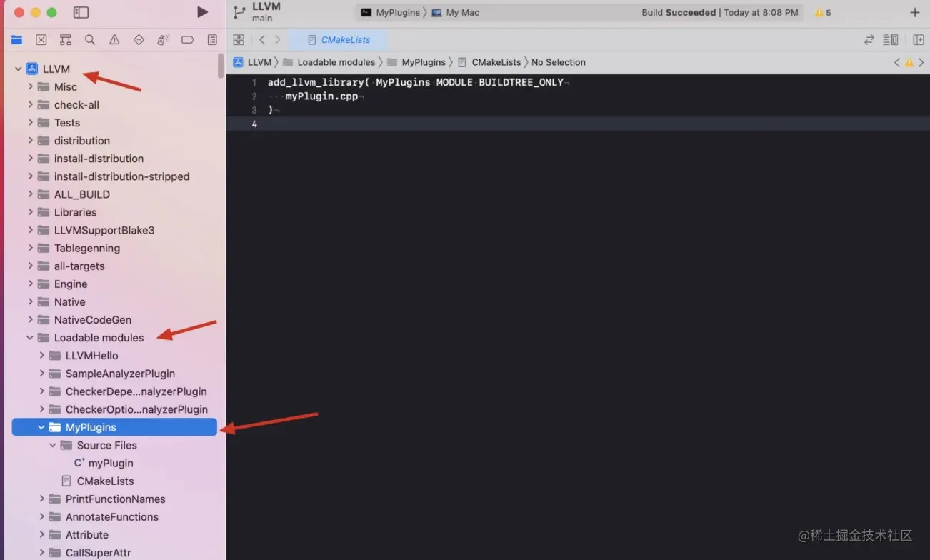930x560 pixels.
Task: Open the Report navigator
Action: (x=211, y=39)
